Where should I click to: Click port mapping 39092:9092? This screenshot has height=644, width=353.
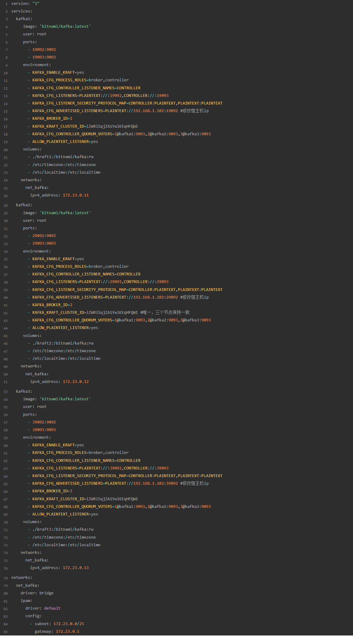[x=44, y=422]
